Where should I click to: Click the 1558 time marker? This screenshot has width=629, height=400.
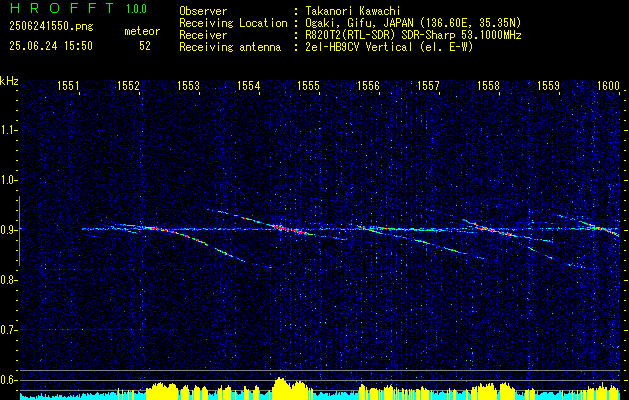[488, 85]
